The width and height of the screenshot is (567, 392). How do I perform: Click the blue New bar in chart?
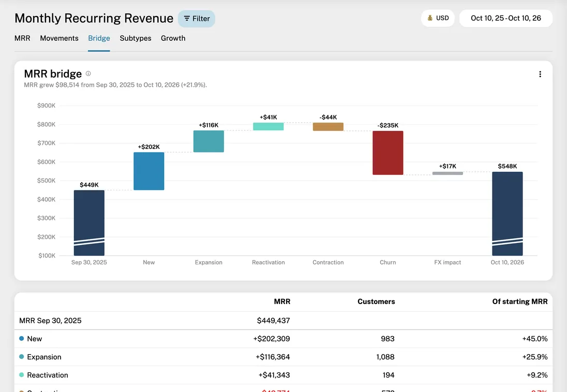coord(149,171)
